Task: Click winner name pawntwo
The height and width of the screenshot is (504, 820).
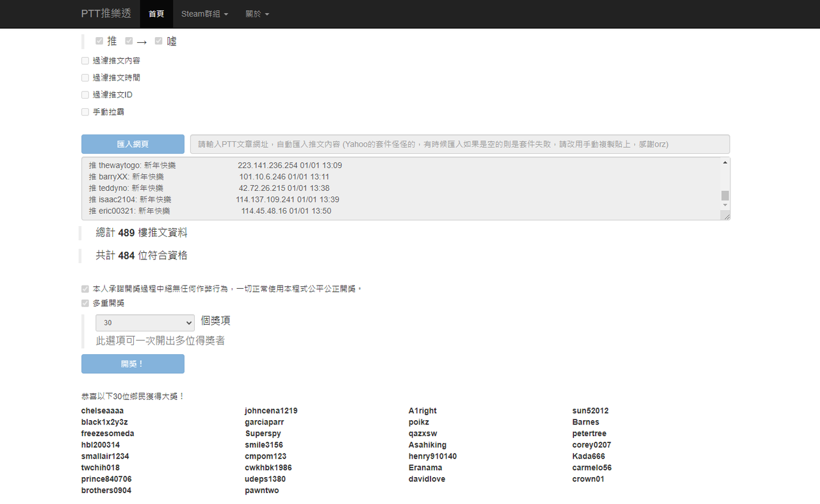Action: coord(262,491)
